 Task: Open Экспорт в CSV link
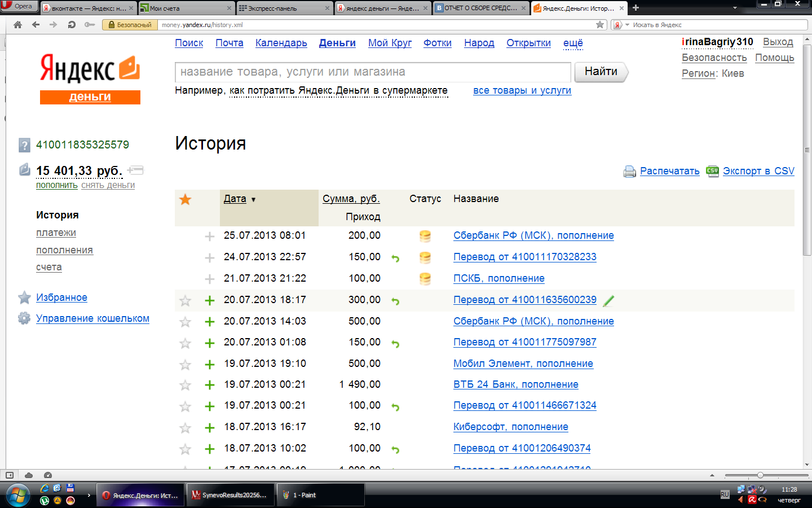[x=758, y=171]
